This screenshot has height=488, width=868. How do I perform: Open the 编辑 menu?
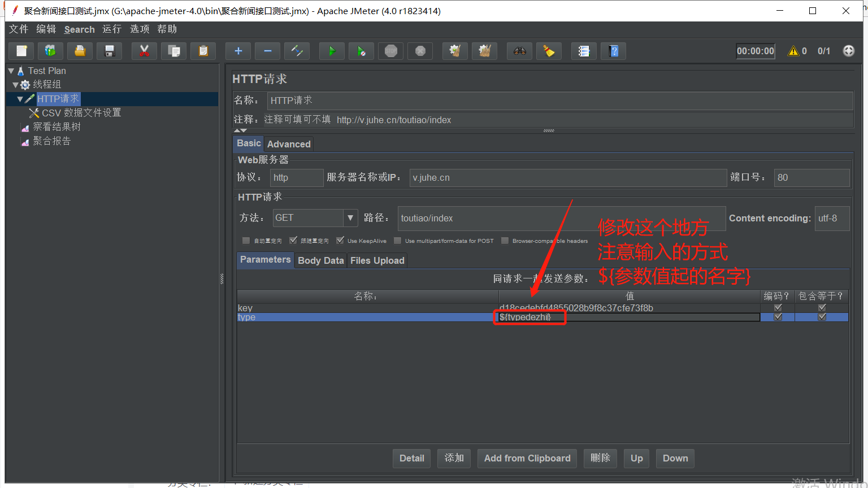[46, 29]
